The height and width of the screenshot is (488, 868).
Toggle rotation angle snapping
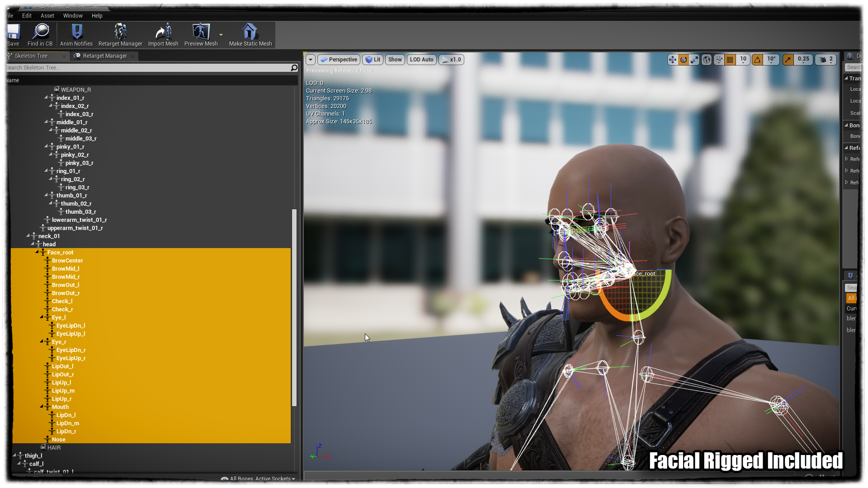758,60
